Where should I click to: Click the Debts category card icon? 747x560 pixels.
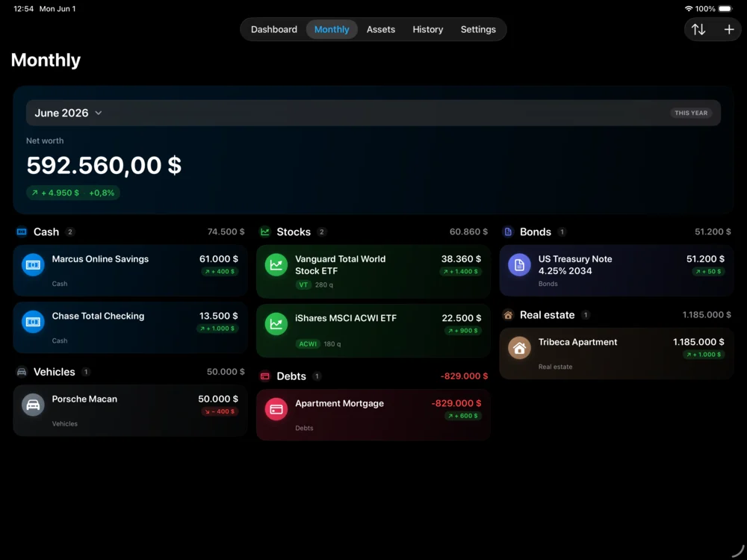pyautogui.click(x=265, y=376)
